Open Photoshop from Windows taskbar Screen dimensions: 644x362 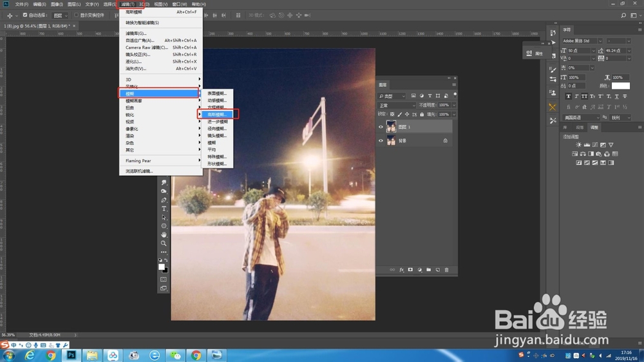[x=71, y=355]
